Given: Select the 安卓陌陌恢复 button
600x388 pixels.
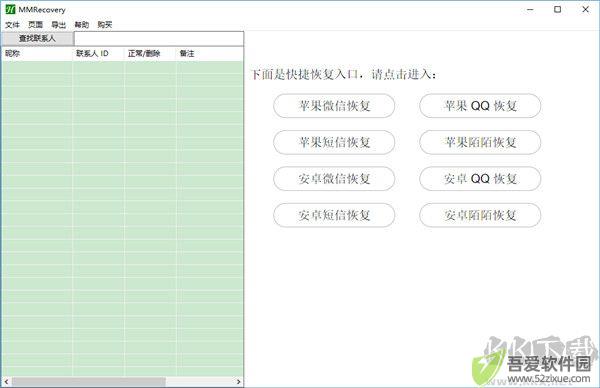Looking at the screenshot, I should [480, 215].
